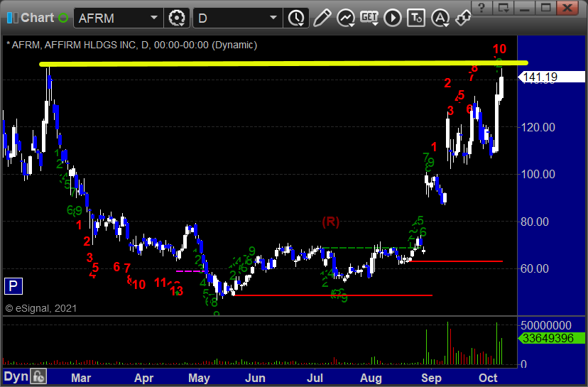Click the Aug label on time axis
Image resolution: width=588 pixels, height=387 pixels.
click(x=371, y=378)
